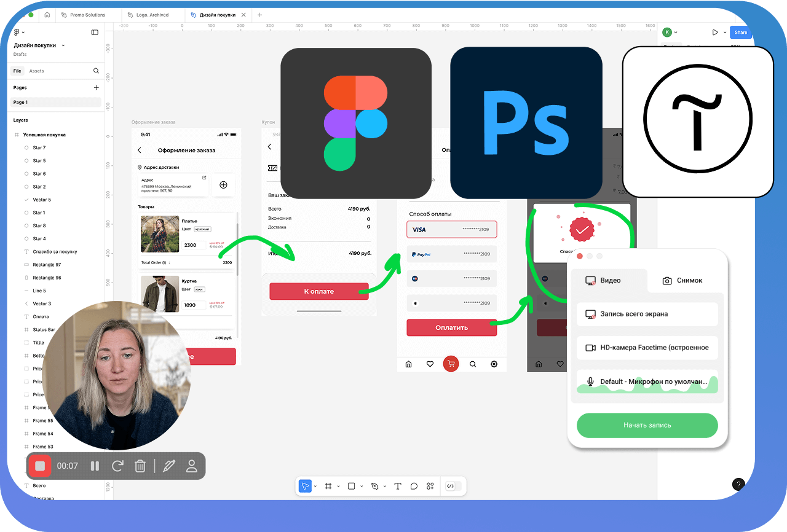Open the Default microphone selector
This screenshot has width=787, height=532.
point(647,381)
